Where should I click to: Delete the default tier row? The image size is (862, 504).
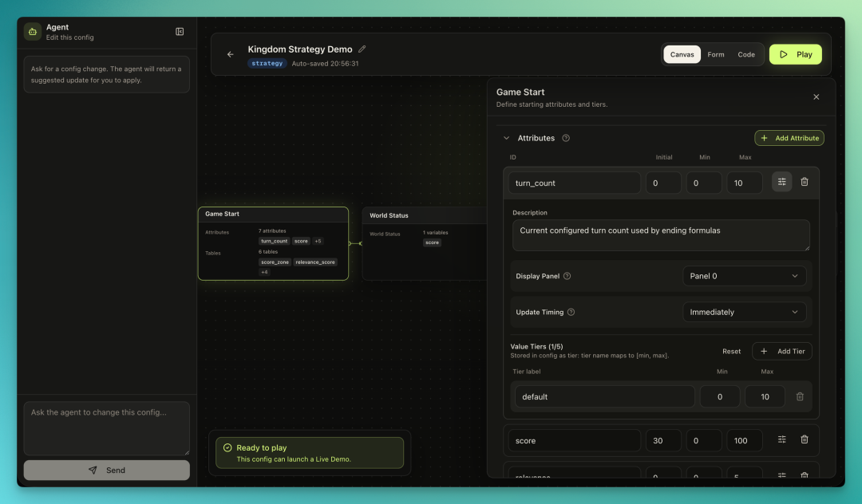pyautogui.click(x=800, y=396)
